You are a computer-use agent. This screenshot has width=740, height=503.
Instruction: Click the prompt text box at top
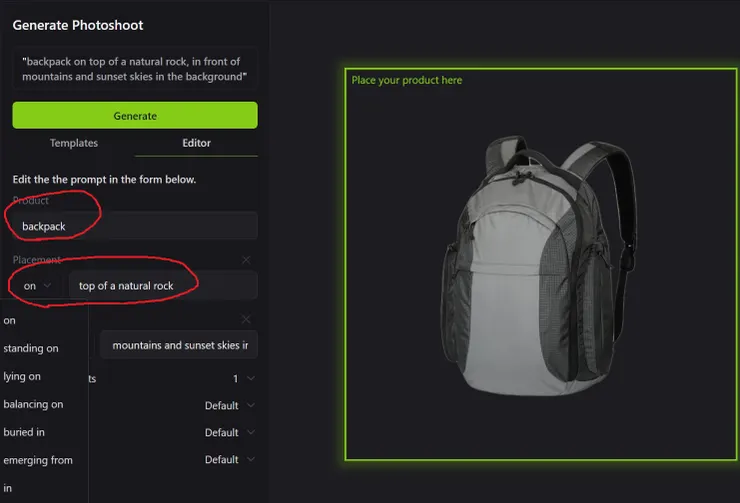135,69
